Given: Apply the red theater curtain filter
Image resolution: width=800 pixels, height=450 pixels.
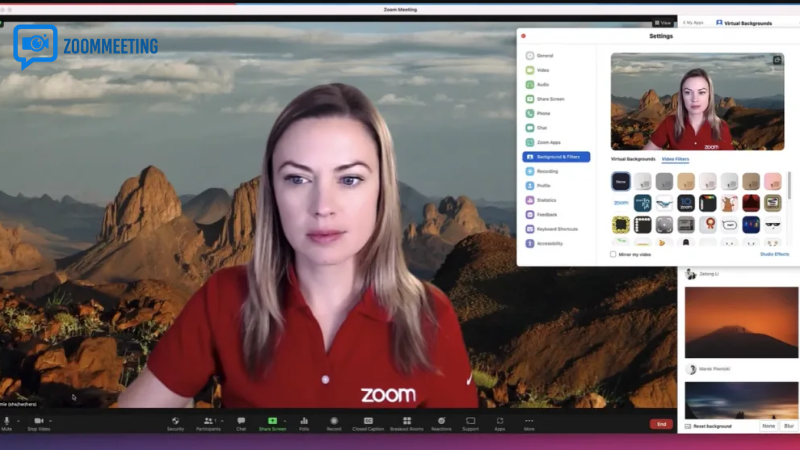Looking at the screenshot, I should click(x=751, y=203).
